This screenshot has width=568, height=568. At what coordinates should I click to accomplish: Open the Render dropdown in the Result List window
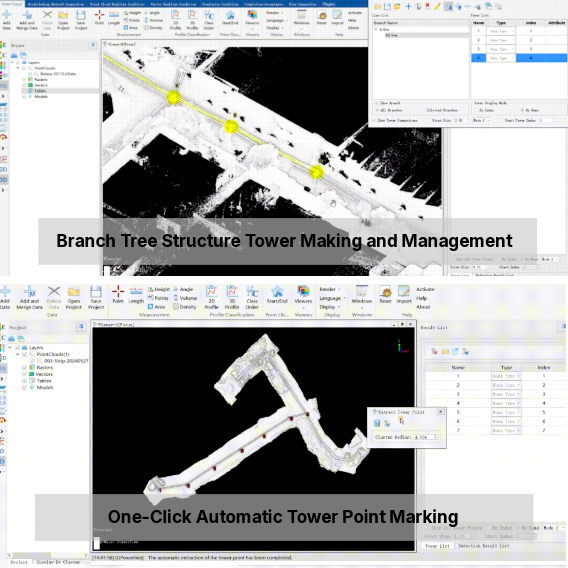click(330, 289)
